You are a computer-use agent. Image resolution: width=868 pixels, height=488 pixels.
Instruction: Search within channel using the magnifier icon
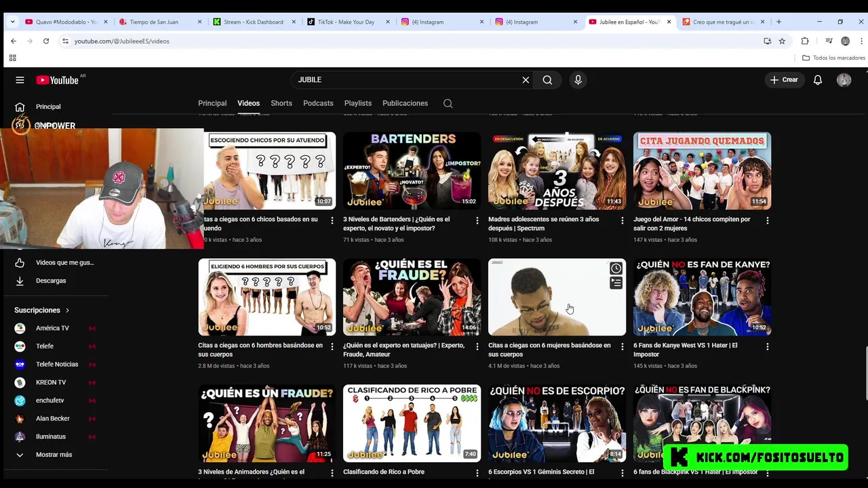click(x=448, y=104)
